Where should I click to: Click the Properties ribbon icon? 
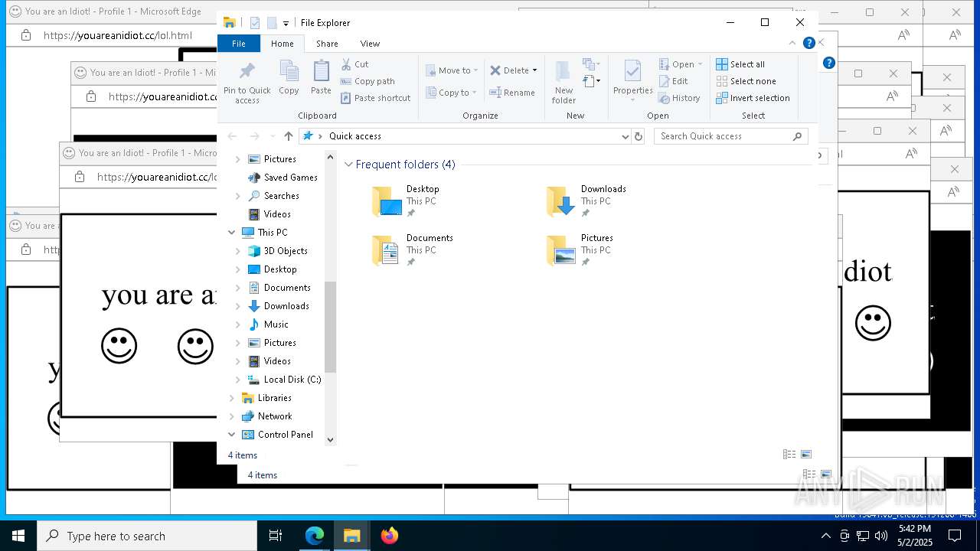[632, 72]
